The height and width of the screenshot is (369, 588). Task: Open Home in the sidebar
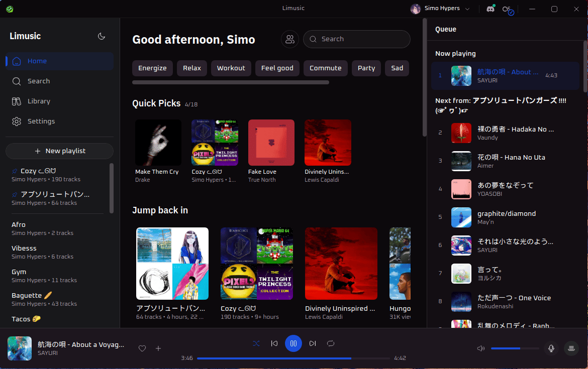click(x=60, y=61)
